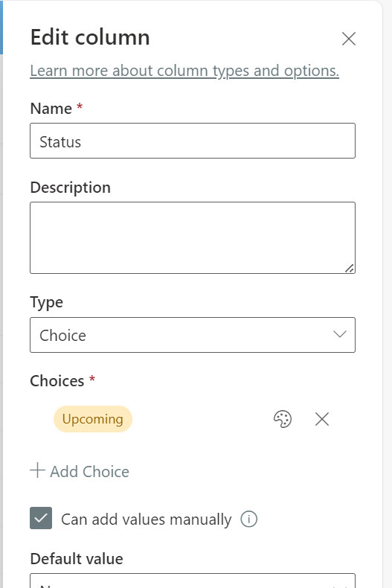The image size is (392, 588).
Task: Select the yellow Upcoming choice pill
Action: [93, 419]
